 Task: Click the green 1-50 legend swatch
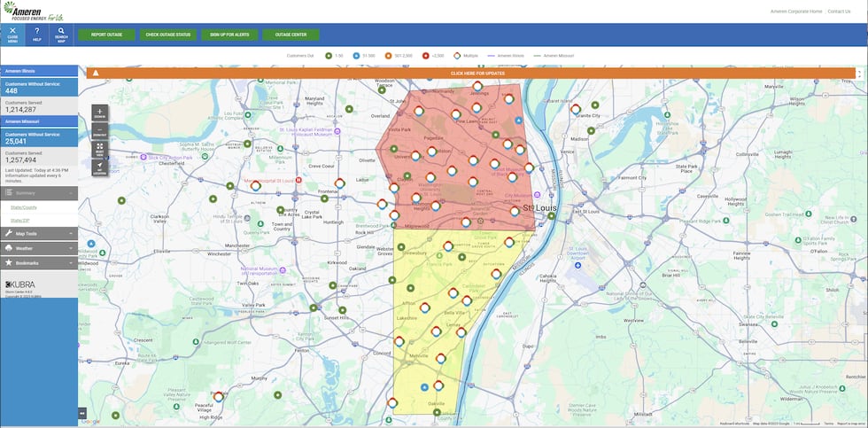(329, 56)
